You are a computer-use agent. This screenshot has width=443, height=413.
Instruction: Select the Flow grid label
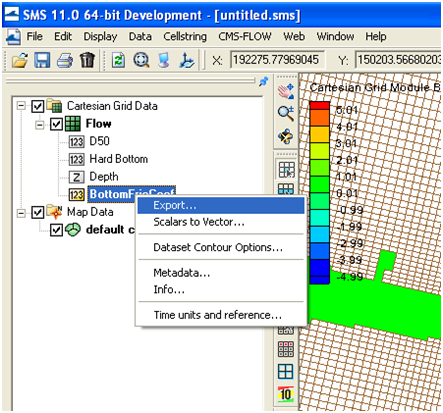[x=98, y=124]
